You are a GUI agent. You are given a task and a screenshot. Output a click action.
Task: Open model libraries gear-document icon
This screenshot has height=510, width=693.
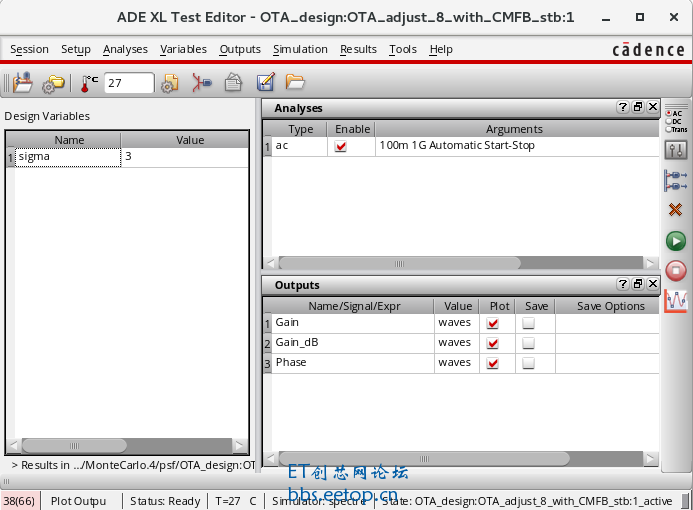170,83
